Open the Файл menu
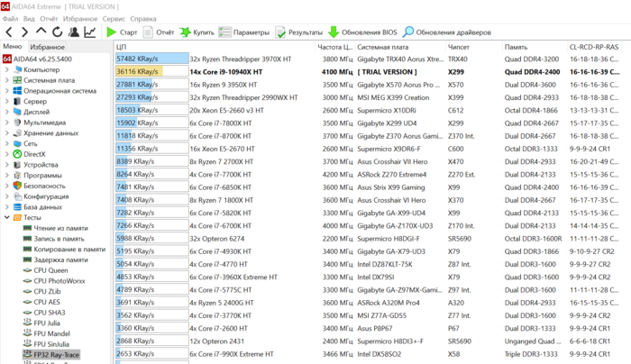 [10, 19]
